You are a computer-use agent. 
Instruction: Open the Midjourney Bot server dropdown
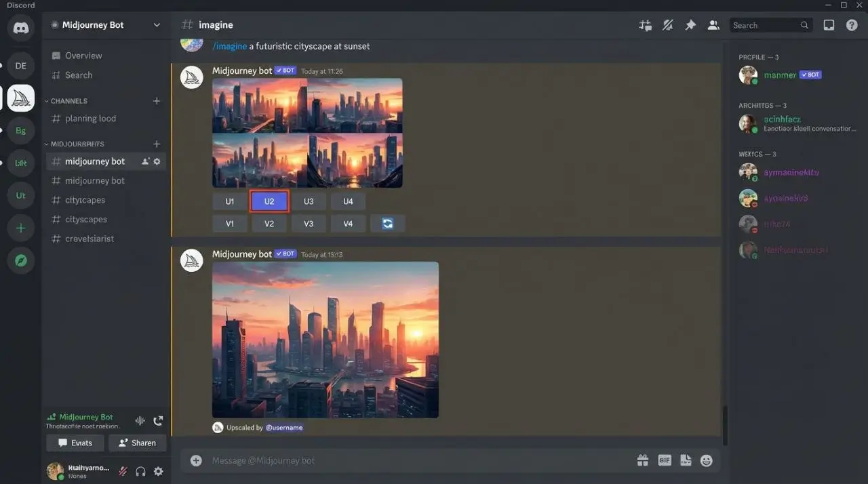point(157,24)
